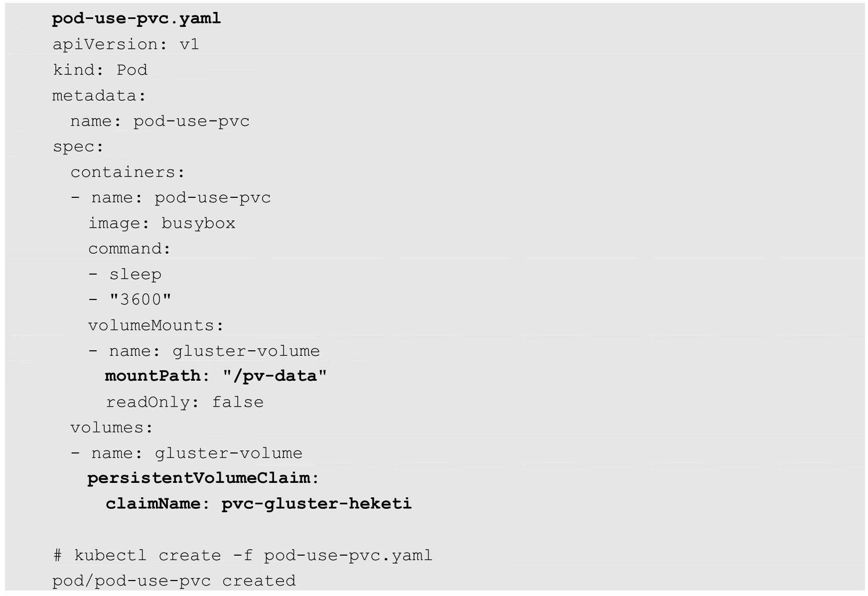Click the claimName pvc-gluster-heketi line
The width and height of the screenshot is (868, 596).
tap(259, 504)
